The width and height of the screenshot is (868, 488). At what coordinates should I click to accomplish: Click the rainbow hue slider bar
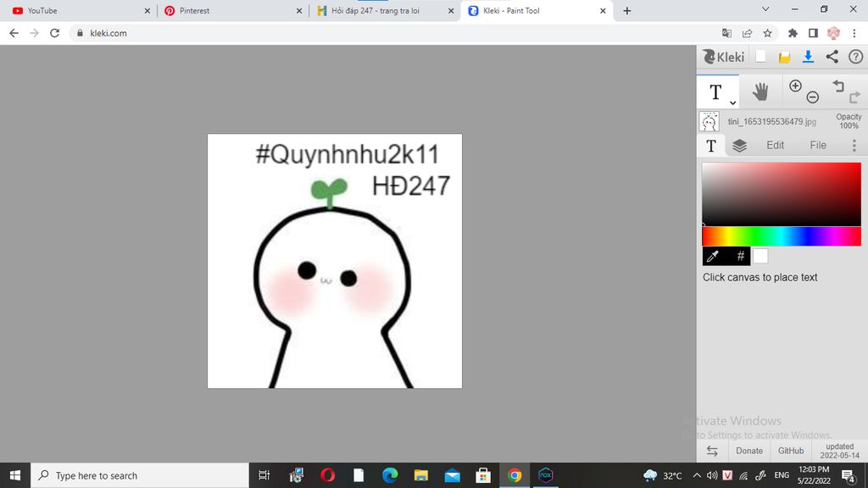782,236
